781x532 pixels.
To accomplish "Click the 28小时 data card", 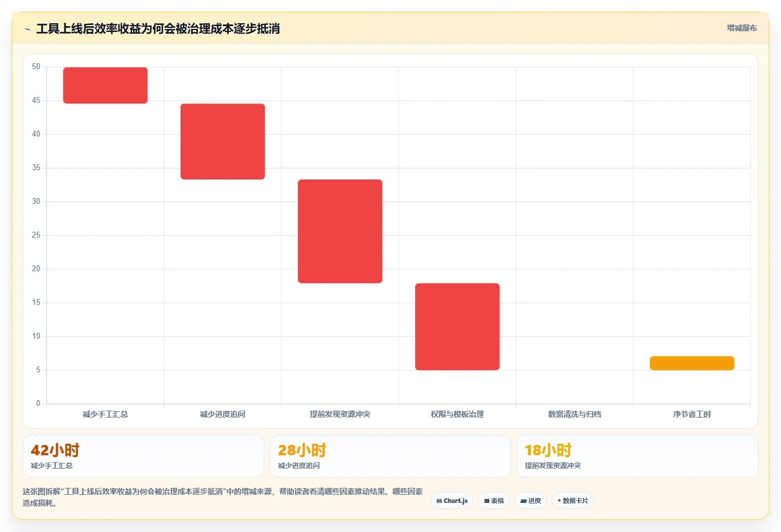I will tap(390, 456).
